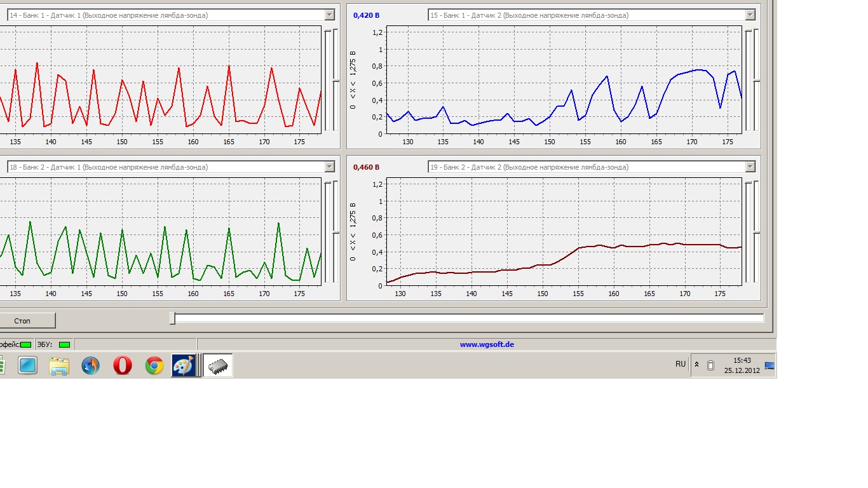This screenshot has width=868, height=488.
Task: Open the Opera browser taskbar icon
Action: pos(123,365)
